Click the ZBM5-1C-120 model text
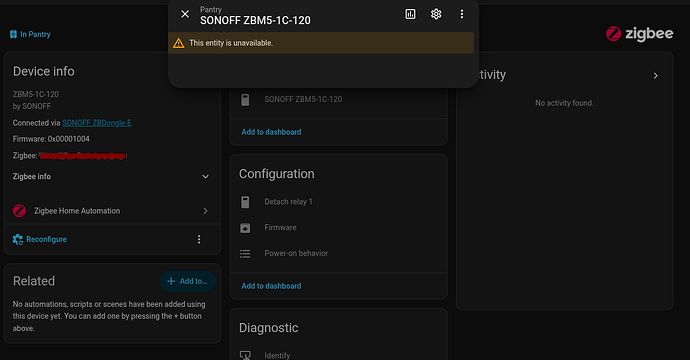The width and height of the screenshot is (690, 360). pos(36,94)
